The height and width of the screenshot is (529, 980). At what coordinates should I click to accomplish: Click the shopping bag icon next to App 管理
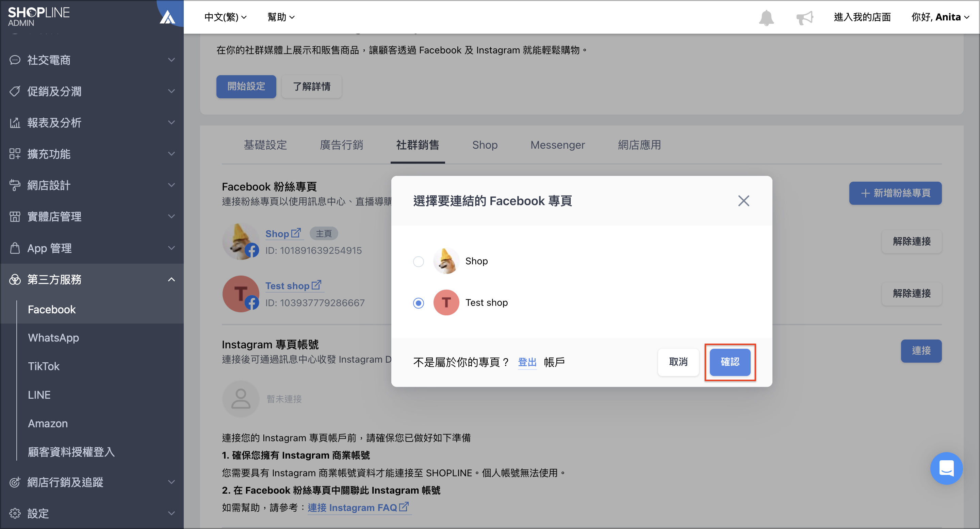[15, 248]
